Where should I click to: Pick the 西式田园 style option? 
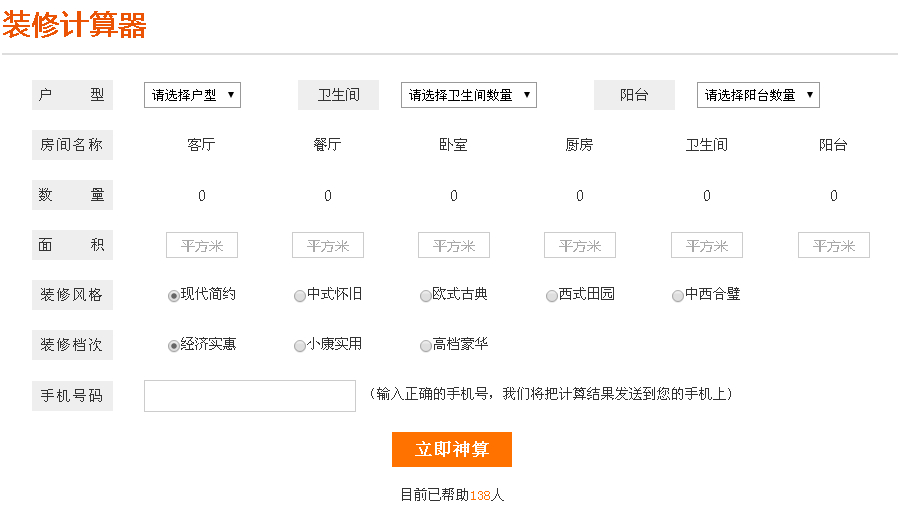552,296
